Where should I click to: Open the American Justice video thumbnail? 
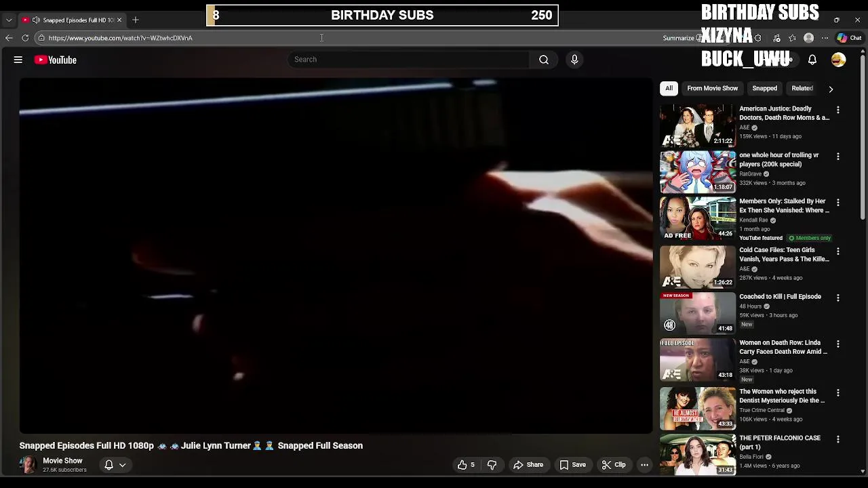coord(698,125)
